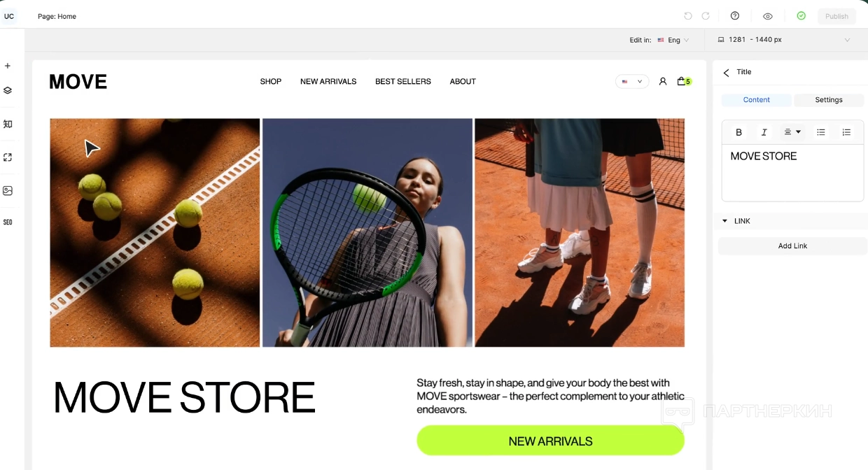
Task: Toggle preview mode eye icon
Action: (x=768, y=16)
